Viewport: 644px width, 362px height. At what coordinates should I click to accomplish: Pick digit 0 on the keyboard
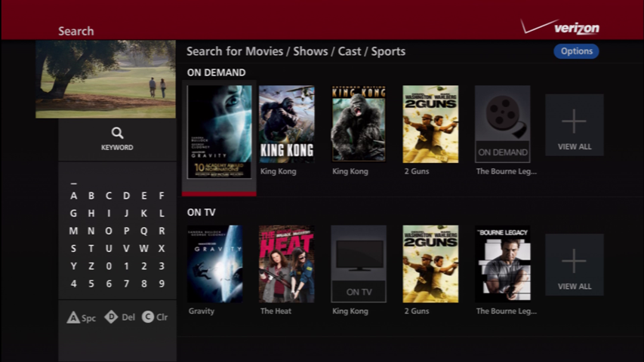109,266
